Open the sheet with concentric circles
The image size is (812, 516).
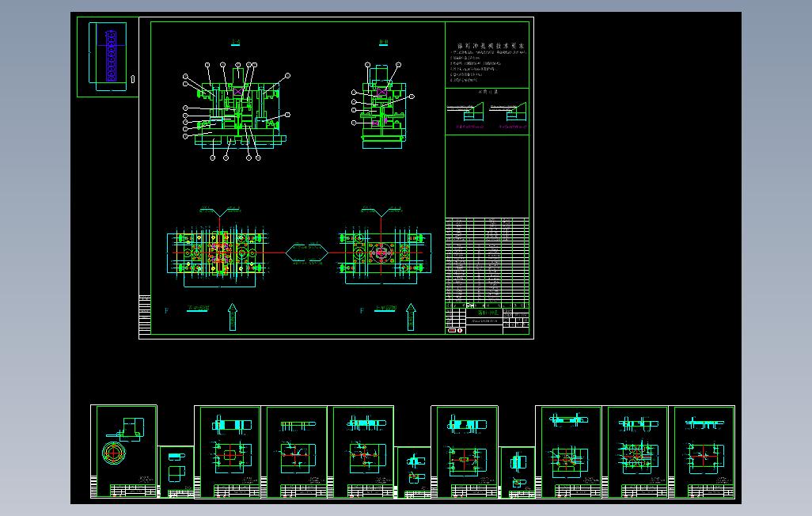(123, 451)
